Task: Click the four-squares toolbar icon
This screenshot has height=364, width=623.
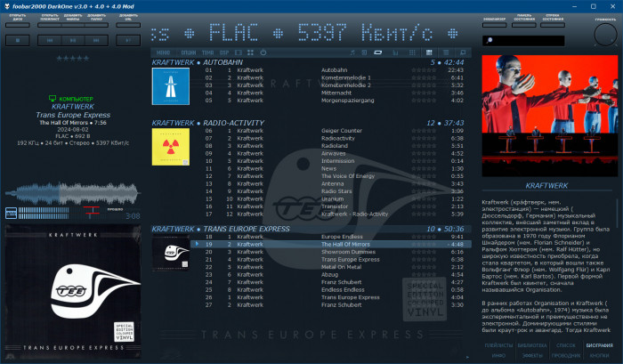Action: (x=250, y=53)
